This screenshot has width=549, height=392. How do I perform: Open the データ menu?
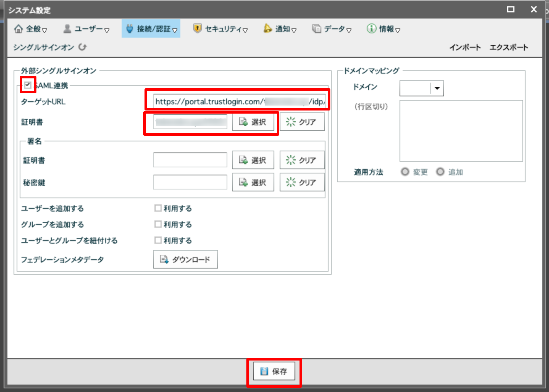(x=332, y=29)
